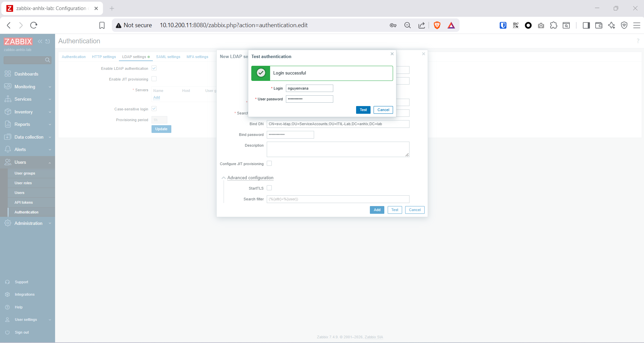Viewport: 644px width, 343px height.
Task: Click Add button in LDAP server dialog
Action: 377,210
